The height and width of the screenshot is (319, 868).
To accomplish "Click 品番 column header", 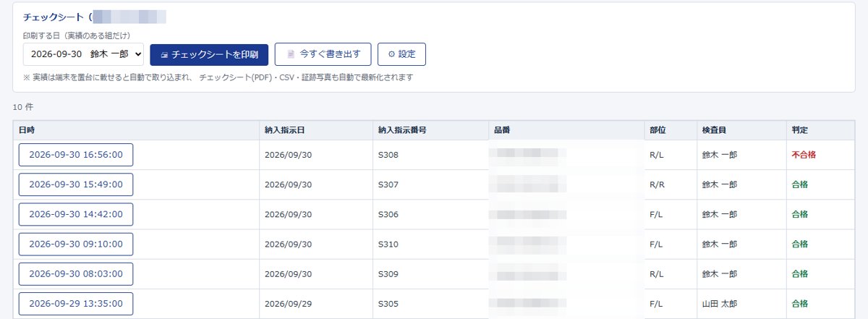I will coord(566,130).
